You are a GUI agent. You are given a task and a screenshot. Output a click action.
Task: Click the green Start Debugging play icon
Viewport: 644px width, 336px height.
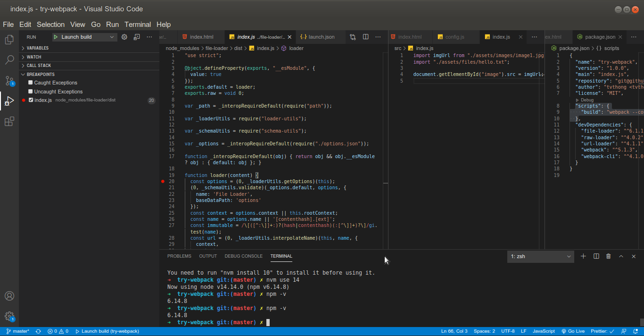(56, 37)
